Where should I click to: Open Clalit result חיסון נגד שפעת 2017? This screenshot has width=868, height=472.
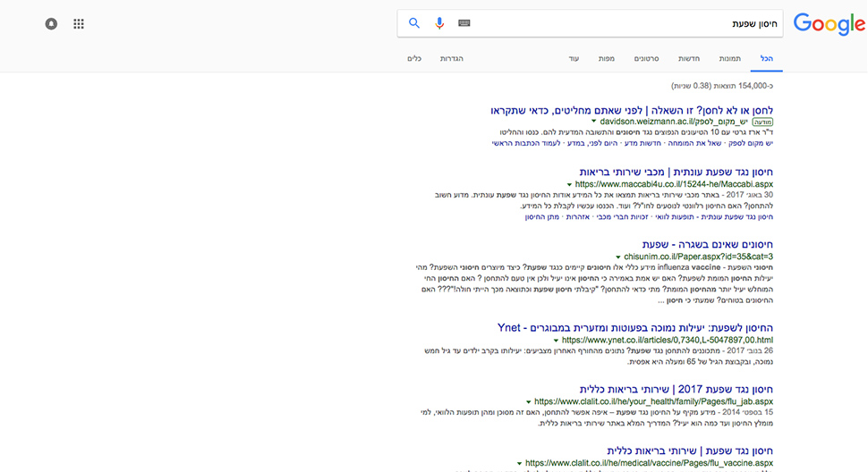677,389
